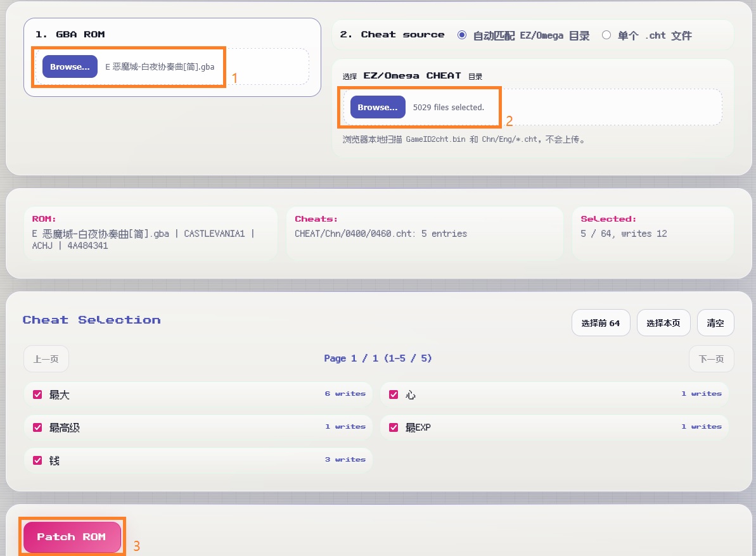Click the '1 writes' label in 最EXP row
The width and height of the screenshot is (756, 556).
coord(702,426)
